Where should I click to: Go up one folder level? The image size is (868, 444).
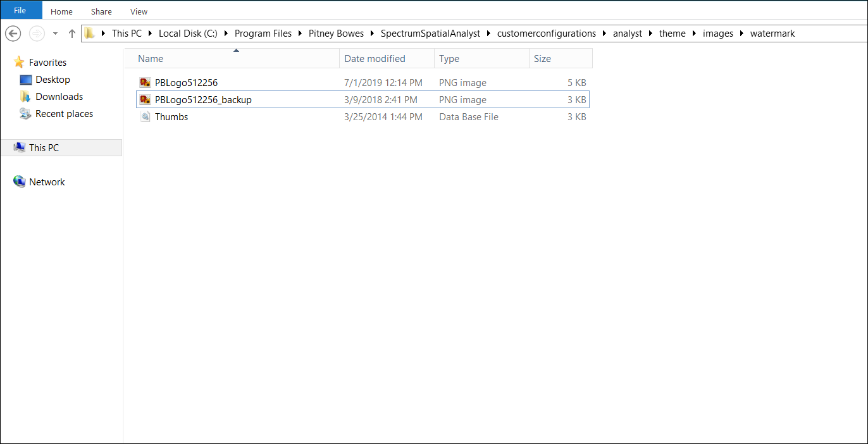click(71, 33)
